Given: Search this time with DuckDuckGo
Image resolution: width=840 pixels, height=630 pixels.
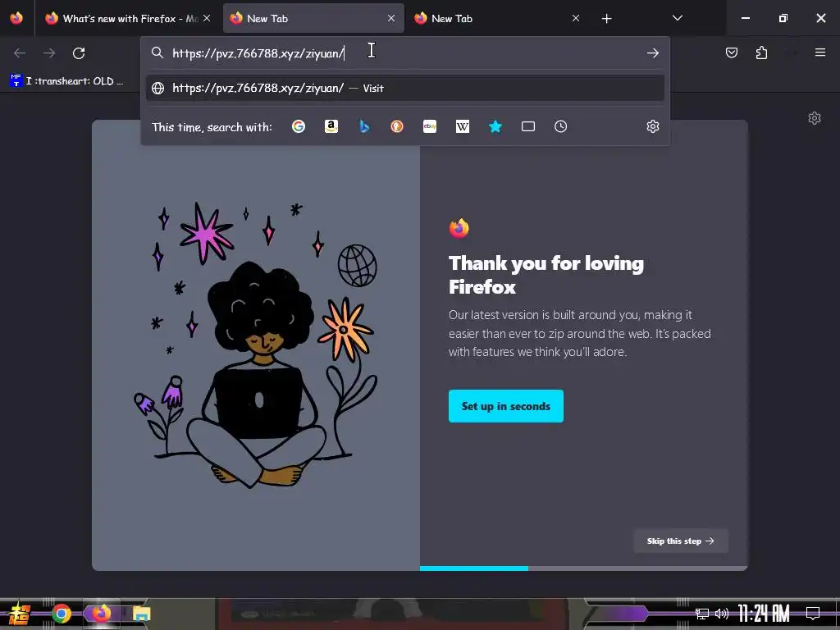Looking at the screenshot, I should (x=397, y=126).
